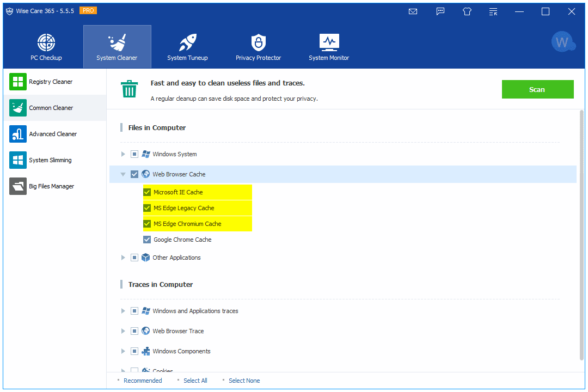Click the Web Browser Trace globe icon
588x392 pixels.
[x=146, y=331]
